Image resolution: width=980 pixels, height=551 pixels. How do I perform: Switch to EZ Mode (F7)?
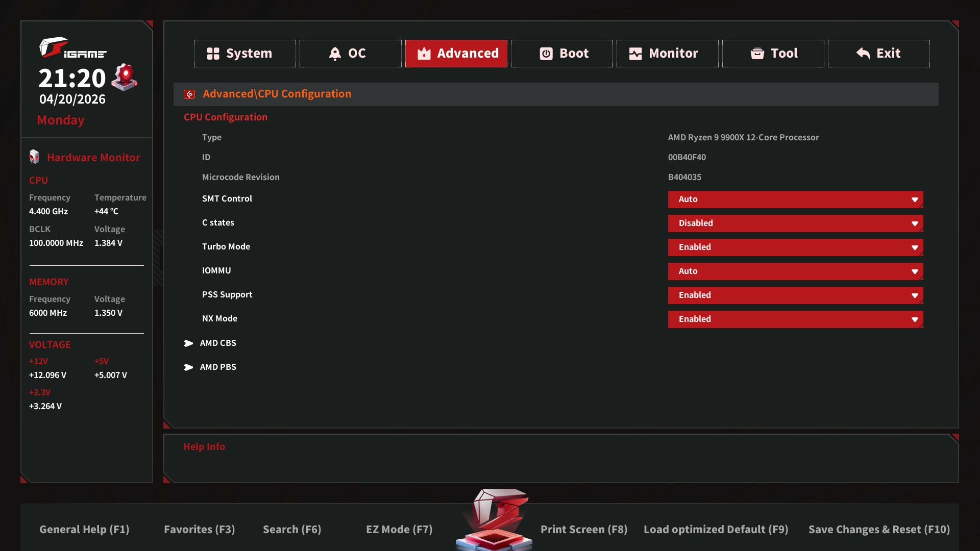pos(399,530)
